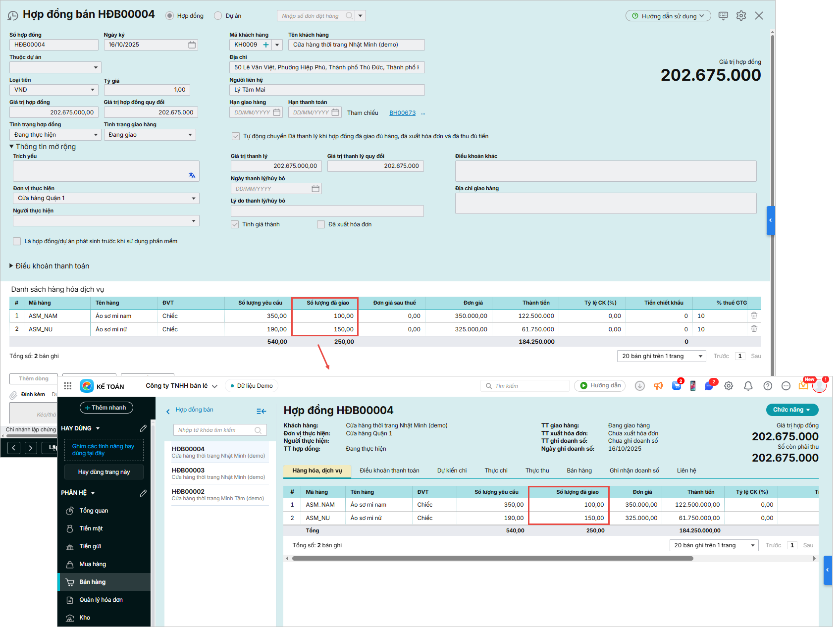Viewport: 840px width, 629px height.
Task: Delete the ASM_NAM row with trash icon
Action: [754, 315]
